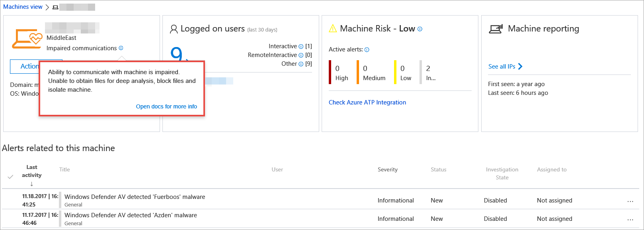Image resolution: width=644 pixels, height=230 pixels.
Task: Click info icon next to Interactive
Action: (301, 47)
